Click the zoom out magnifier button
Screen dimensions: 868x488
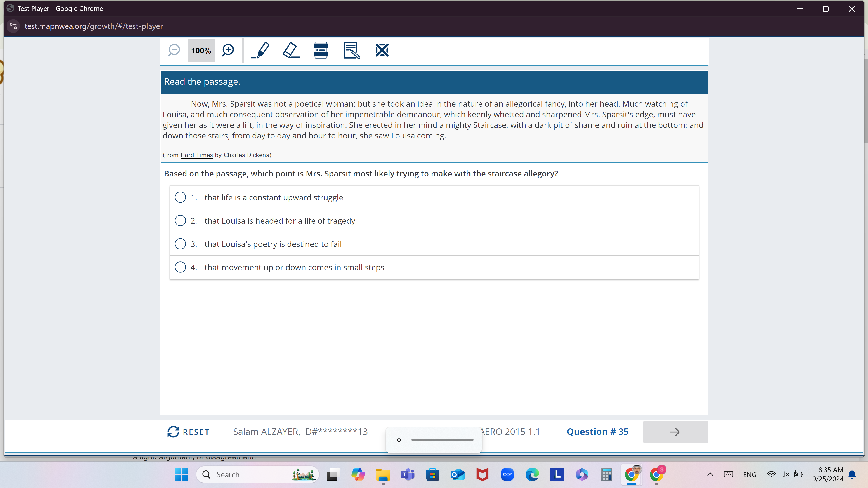coord(173,50)
